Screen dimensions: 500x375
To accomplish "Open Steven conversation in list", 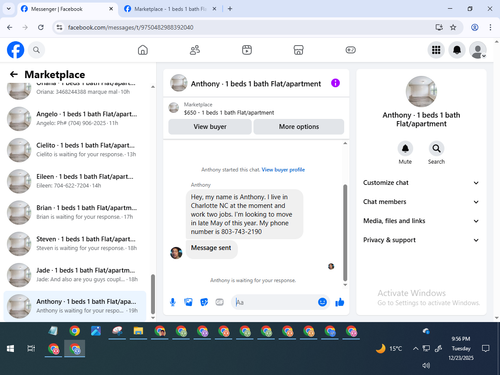I will (75, 244).
